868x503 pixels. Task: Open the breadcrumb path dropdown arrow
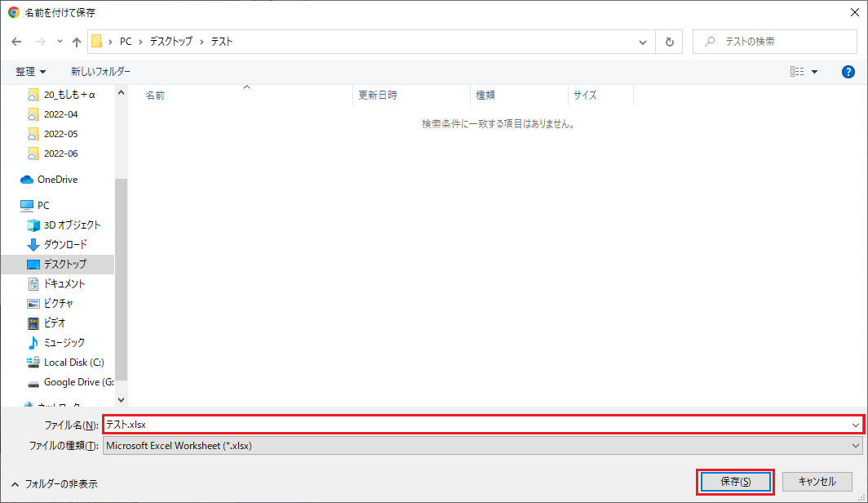tap(642, 42)
